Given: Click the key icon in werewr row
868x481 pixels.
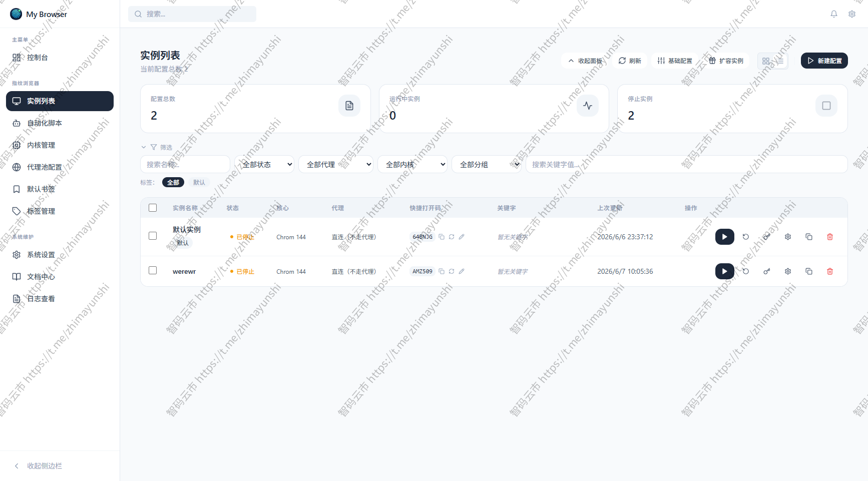Looking at the screenshot, I should click(767, 271).
